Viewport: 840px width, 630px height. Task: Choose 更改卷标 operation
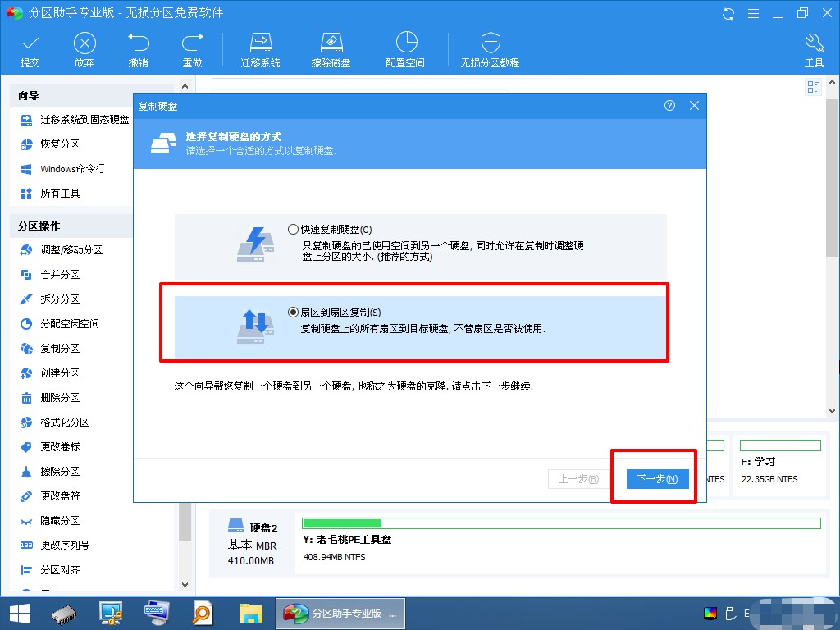click(50, 447)
